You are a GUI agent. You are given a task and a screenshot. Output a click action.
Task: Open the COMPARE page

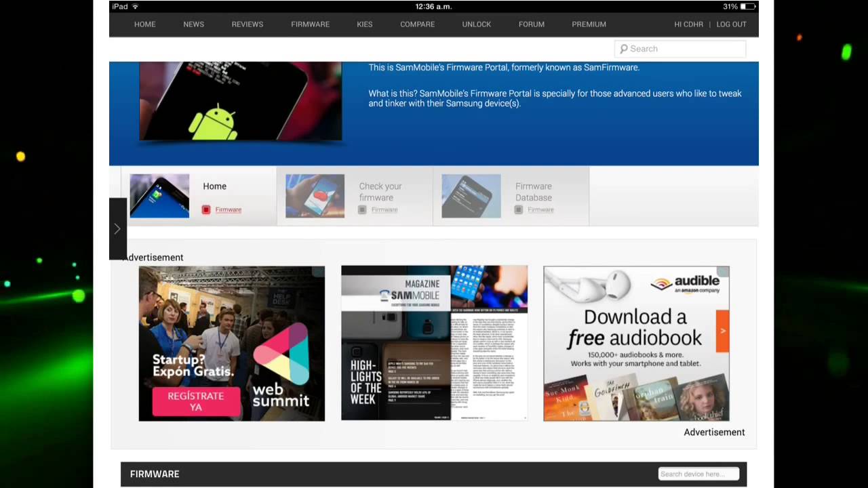[x=417, y=24]
